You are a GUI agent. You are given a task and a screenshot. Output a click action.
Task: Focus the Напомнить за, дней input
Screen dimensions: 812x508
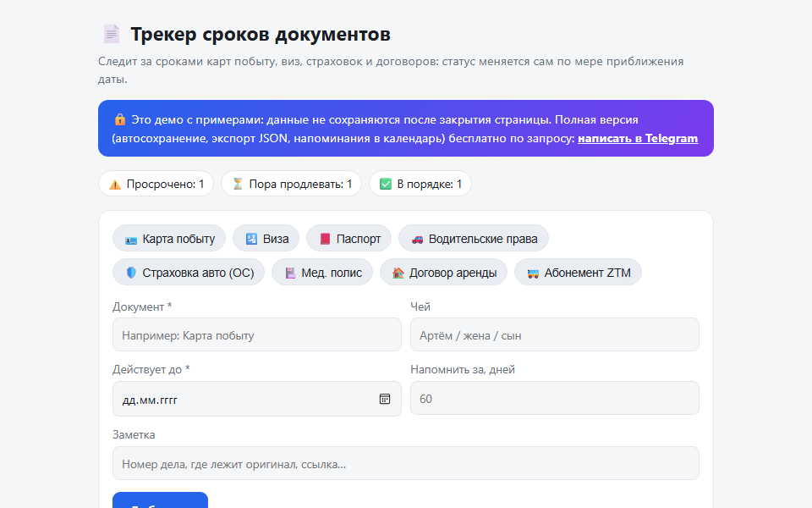click(555, 398)
